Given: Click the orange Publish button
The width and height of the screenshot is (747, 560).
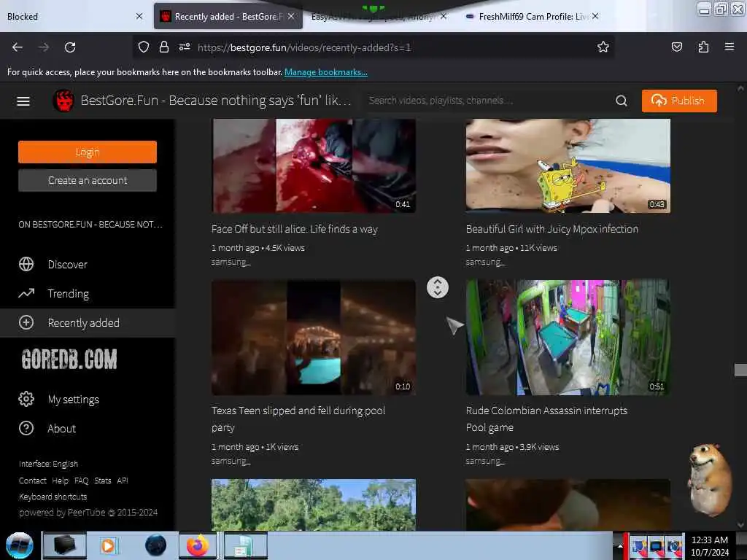Looking at the screenshot, I should pos(679,101).
